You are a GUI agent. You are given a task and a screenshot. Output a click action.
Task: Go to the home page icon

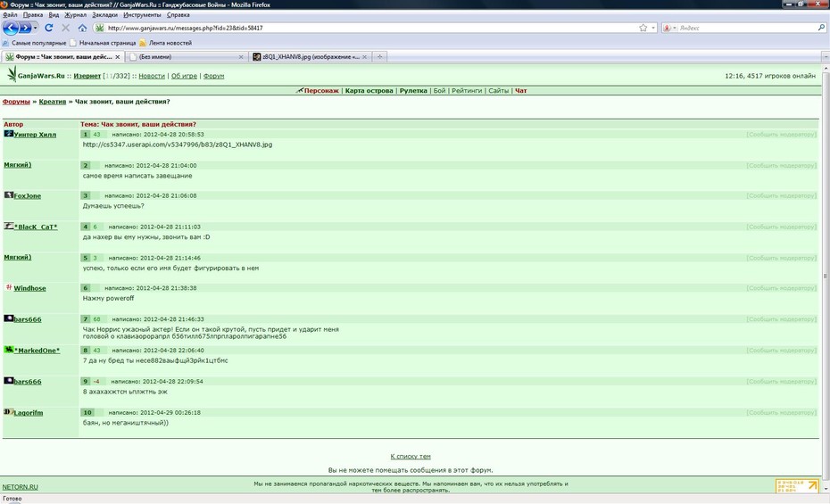tap(82, 28)
